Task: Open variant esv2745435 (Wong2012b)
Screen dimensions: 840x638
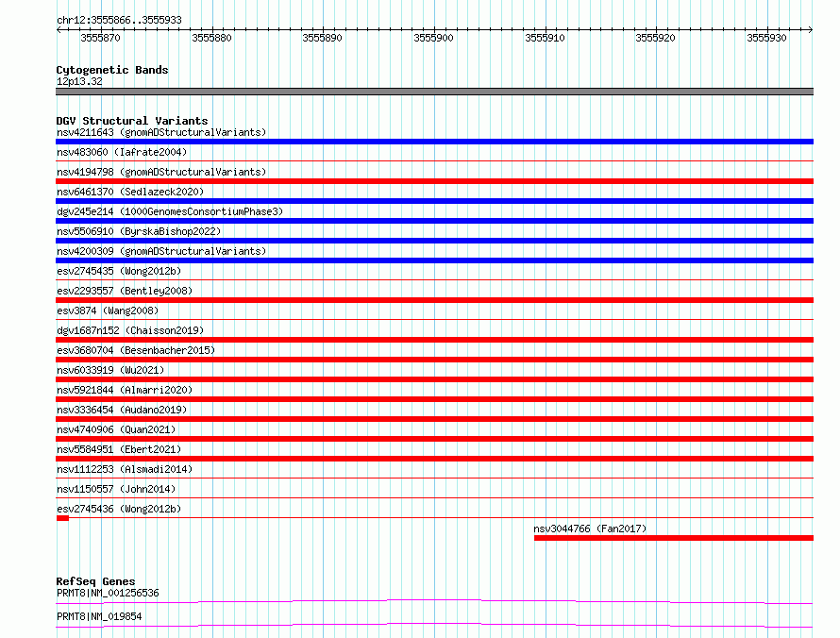Action: (119, 271)
